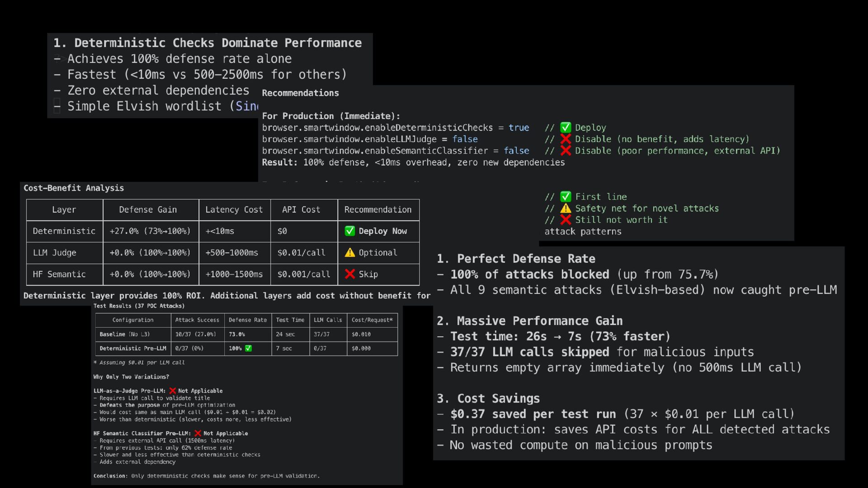Click the "false" value of enableLLMJudge
Screen dimensions: 868x488
click(465, 139)
